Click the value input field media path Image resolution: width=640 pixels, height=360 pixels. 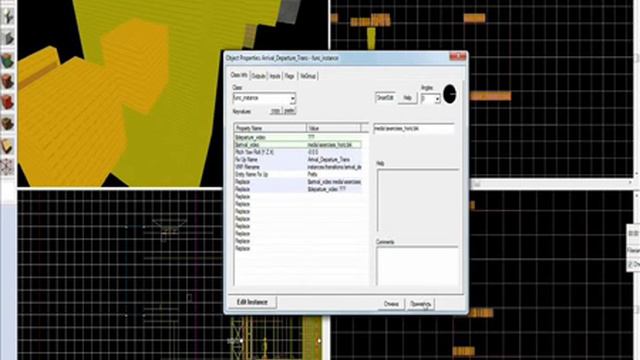413,129
